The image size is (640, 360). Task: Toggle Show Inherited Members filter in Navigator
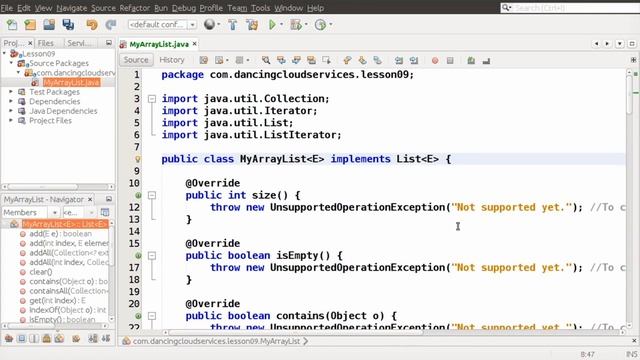pyautogui.click(x=9, y=338)
